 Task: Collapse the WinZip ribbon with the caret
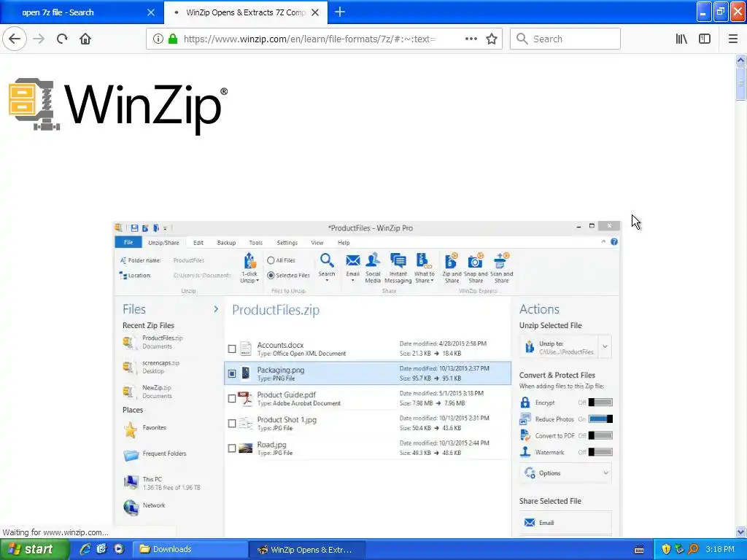(603, 242)
